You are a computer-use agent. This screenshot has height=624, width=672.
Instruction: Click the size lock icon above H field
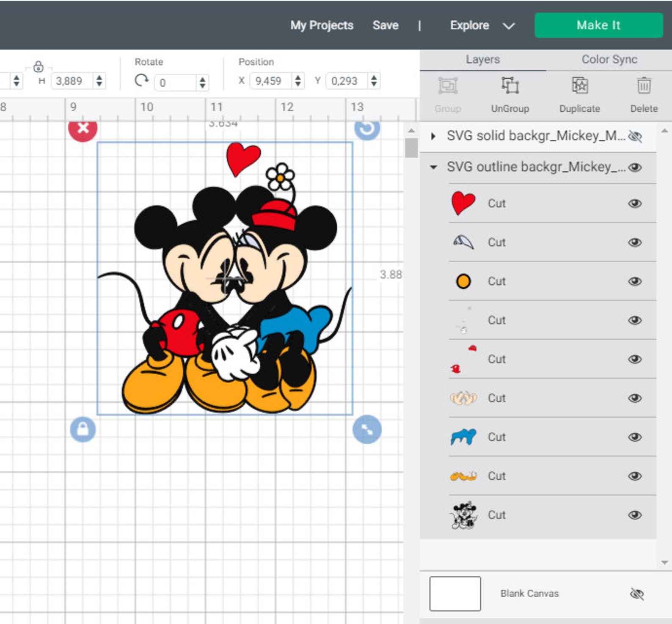tap(38, 66)
